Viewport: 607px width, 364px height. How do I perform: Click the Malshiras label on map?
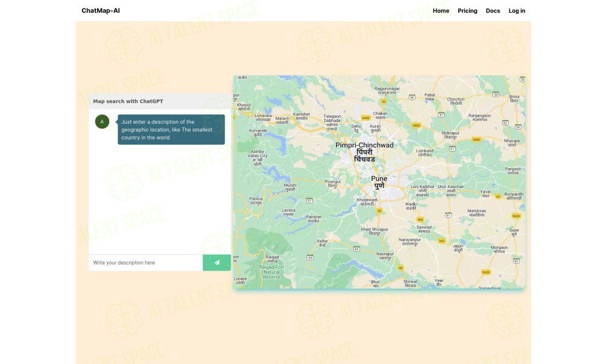(476, 213)
